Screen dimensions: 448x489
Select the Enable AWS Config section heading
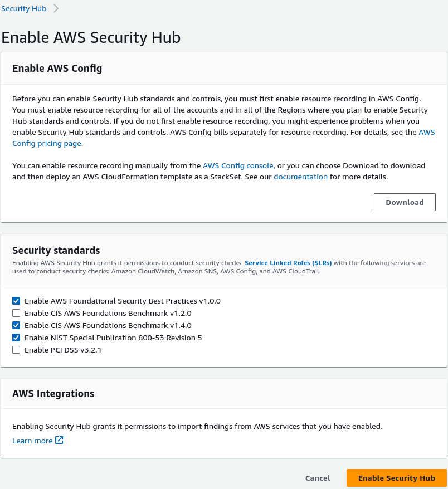(57, 69)
